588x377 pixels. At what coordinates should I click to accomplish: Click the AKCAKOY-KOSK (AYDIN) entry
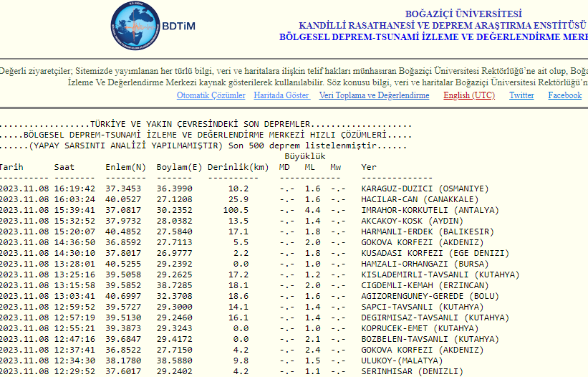tap(412, 221)
